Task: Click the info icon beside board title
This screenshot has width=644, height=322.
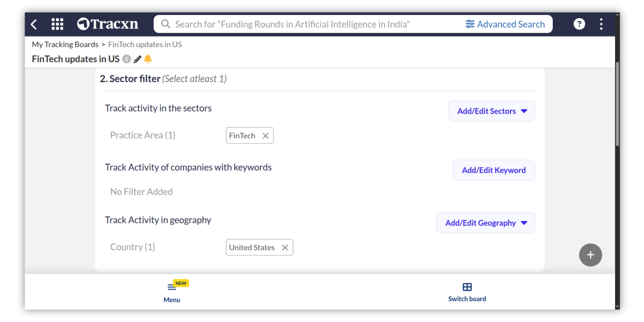Action: click(126, 59)
